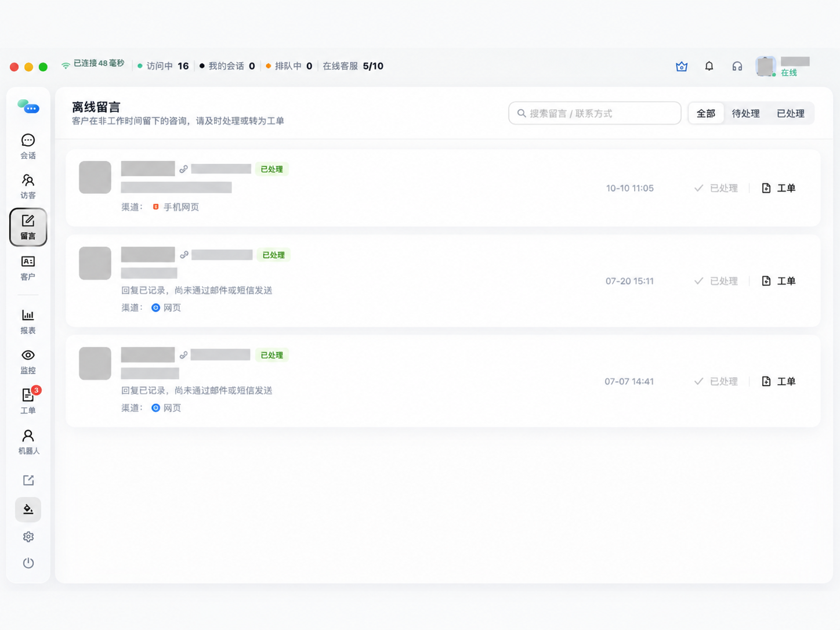Click 已处理 check button on 07-20 15:11 row
Viewport: 840px width, 630px height.
pyautogui.click(x=716, y=281)
